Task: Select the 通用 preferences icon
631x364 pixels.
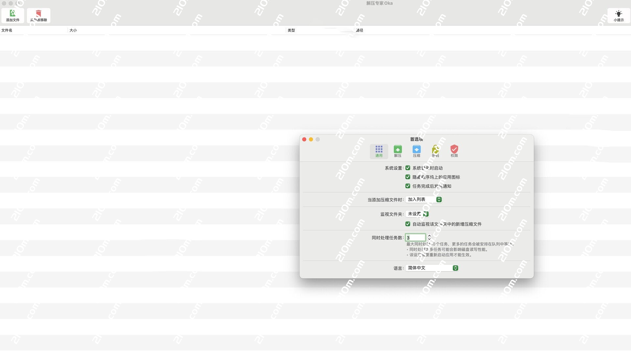Action: [379, 151]
